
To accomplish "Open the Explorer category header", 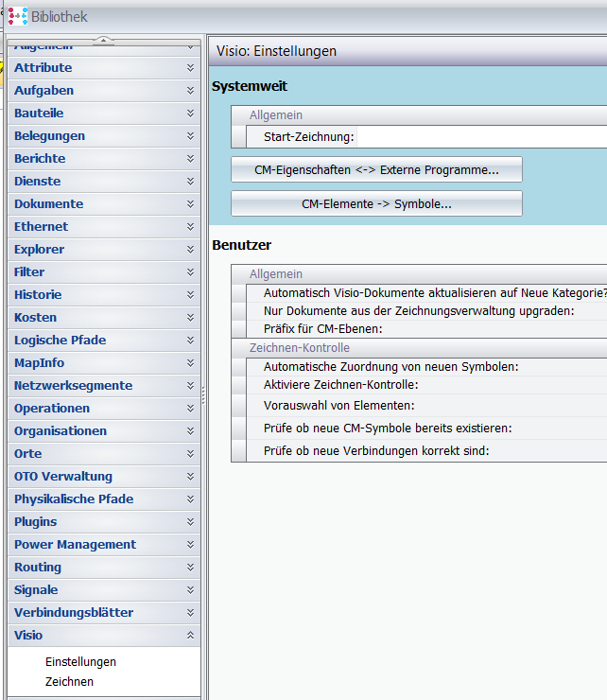I will [104, 250].
